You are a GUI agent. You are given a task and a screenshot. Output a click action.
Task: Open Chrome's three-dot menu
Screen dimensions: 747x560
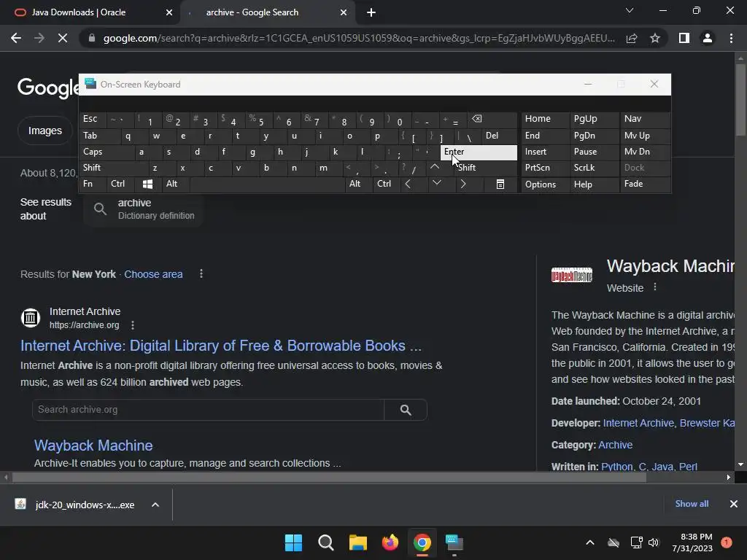click(731, 38)
